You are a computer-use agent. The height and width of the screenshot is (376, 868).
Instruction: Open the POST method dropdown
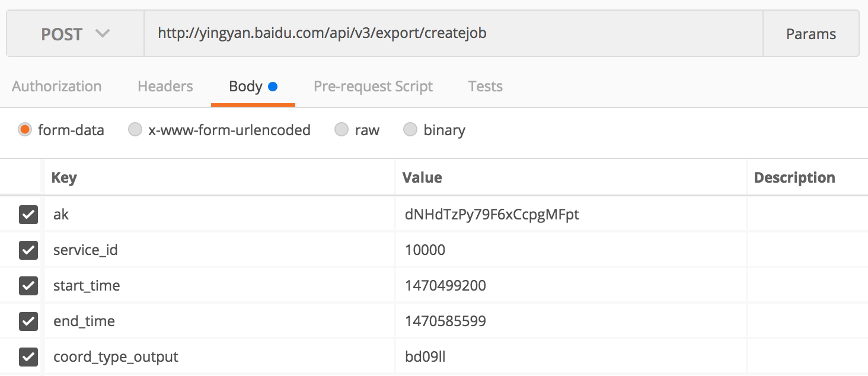coord(75,34)
